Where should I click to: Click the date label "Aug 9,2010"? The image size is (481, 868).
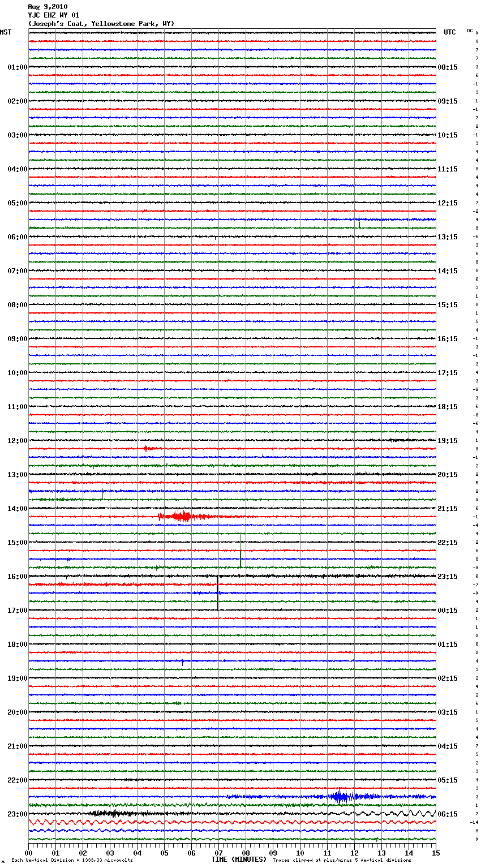click(48, 7)
